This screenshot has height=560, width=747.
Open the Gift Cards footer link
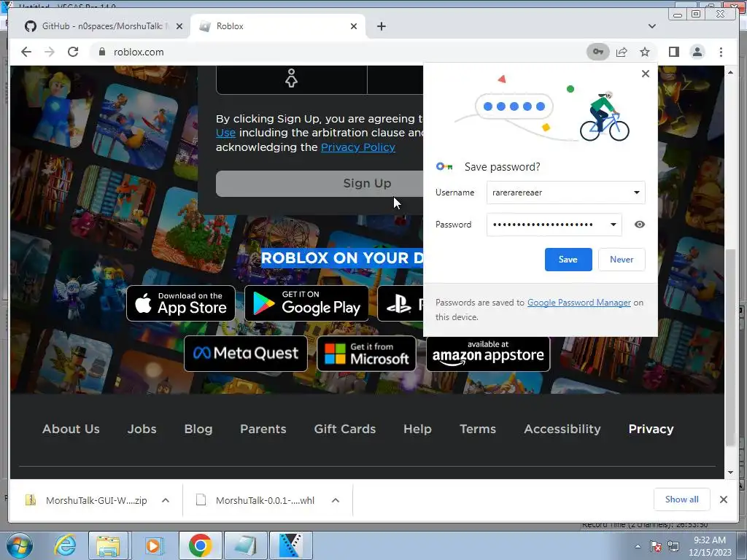(345, 429)
